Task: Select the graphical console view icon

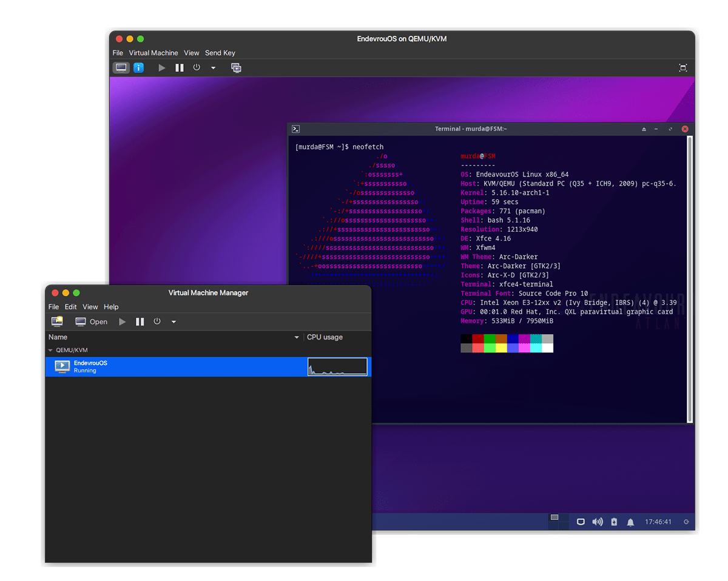Action: (x=121, y=67)
